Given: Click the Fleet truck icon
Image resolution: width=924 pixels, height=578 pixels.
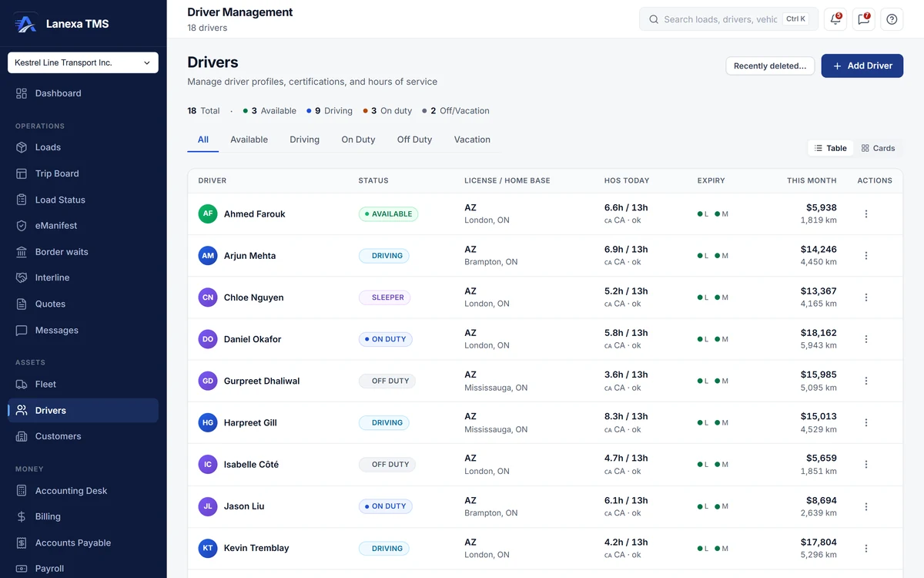Looking at the screenshot, I should point(22,384).
